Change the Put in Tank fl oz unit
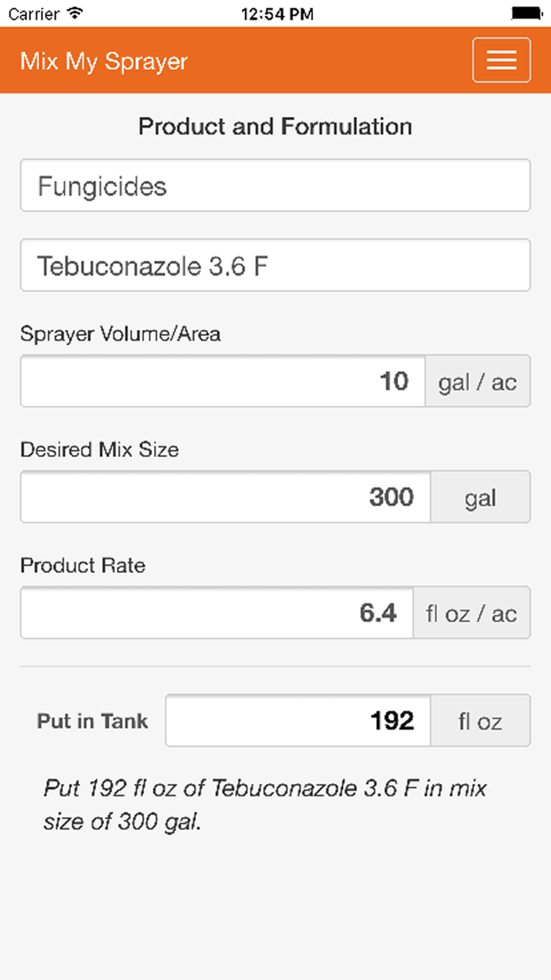Viewport: 551px width, 980px height. [480, 721]
